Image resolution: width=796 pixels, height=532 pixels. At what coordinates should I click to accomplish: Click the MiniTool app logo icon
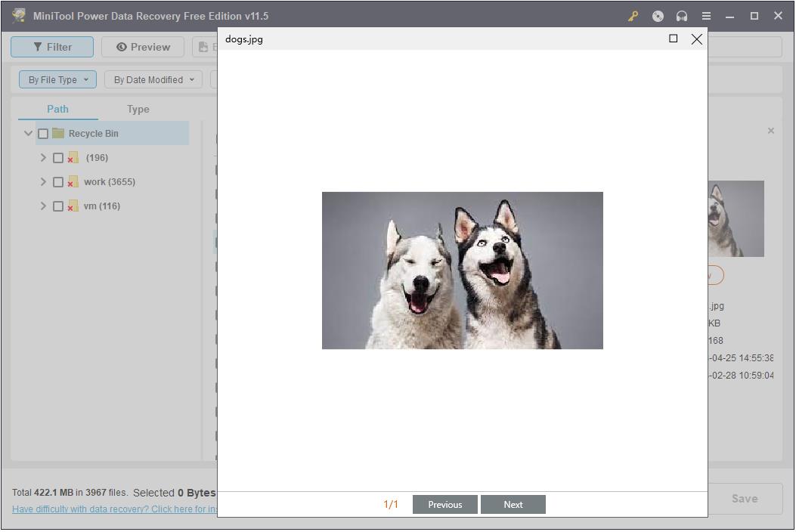click(19, 16)
